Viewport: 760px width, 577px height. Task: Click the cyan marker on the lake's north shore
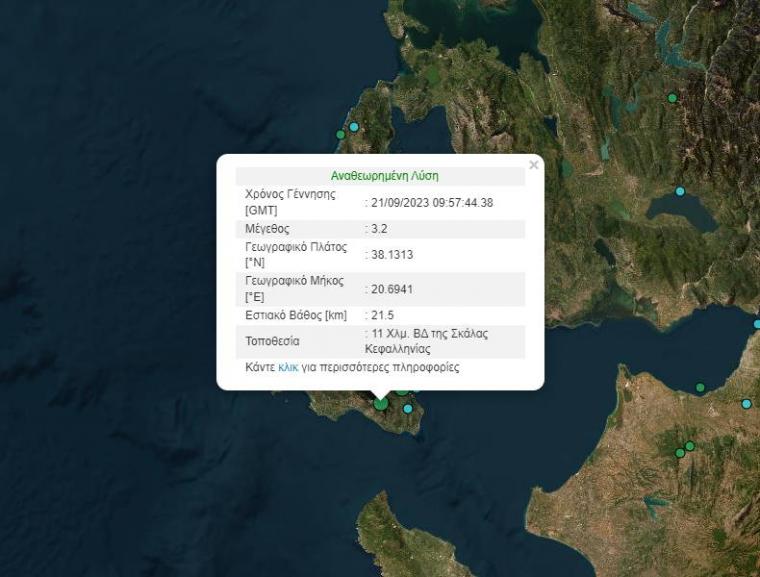[680, 191]
